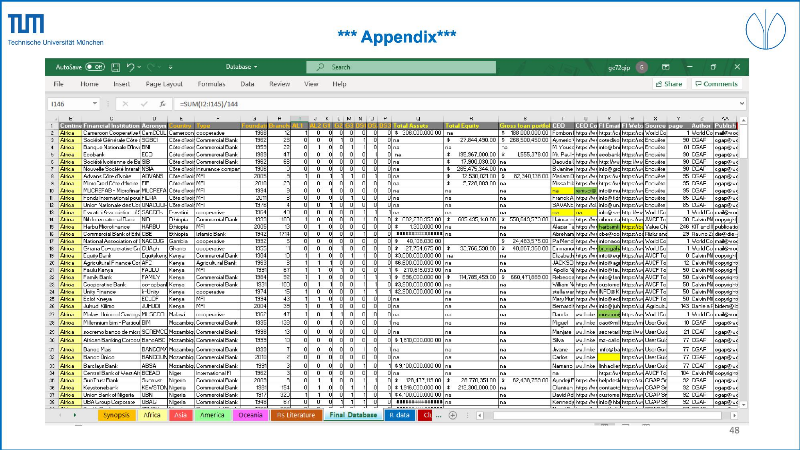Select the RS Literature sheet tab
The image size is (800, 450).
[296, 415]
